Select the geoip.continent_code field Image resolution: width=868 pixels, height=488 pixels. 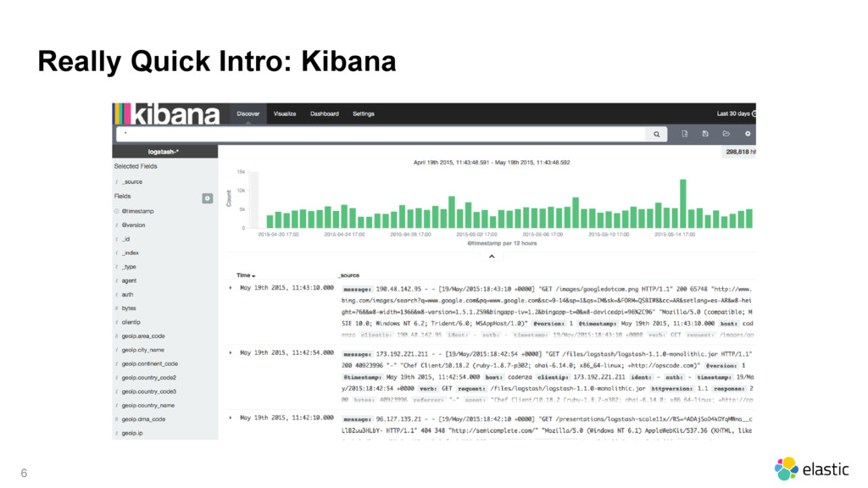[149, 363]
